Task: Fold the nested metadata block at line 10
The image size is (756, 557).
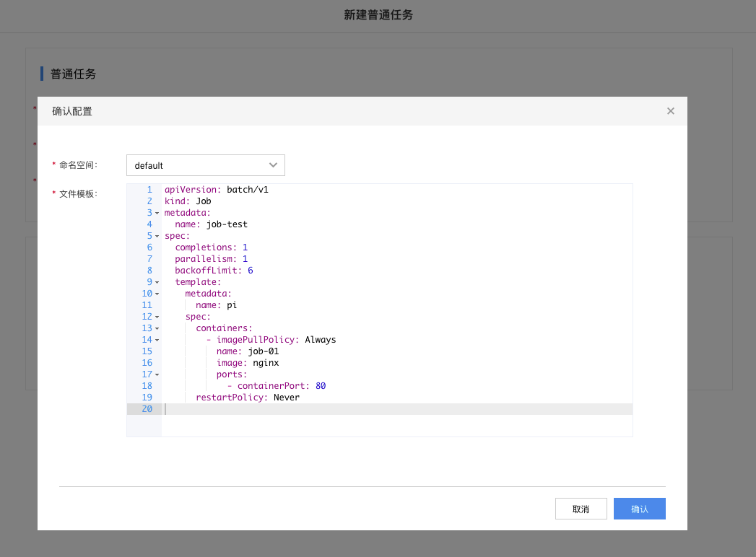Action: coord(157,294)
